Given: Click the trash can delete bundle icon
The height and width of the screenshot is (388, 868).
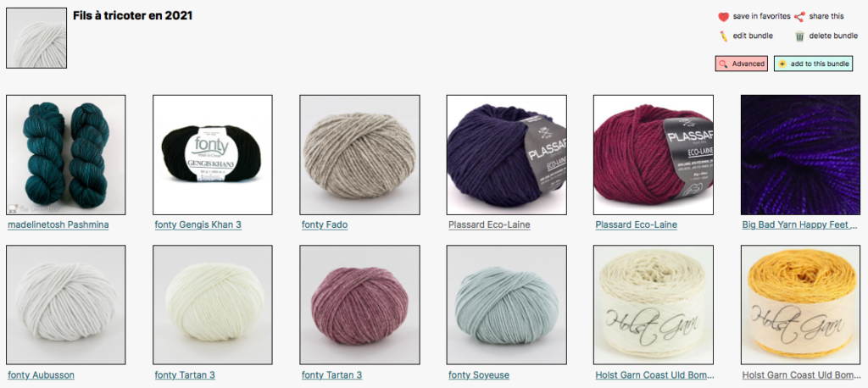Looking at the screenshot, I should 799,36.
